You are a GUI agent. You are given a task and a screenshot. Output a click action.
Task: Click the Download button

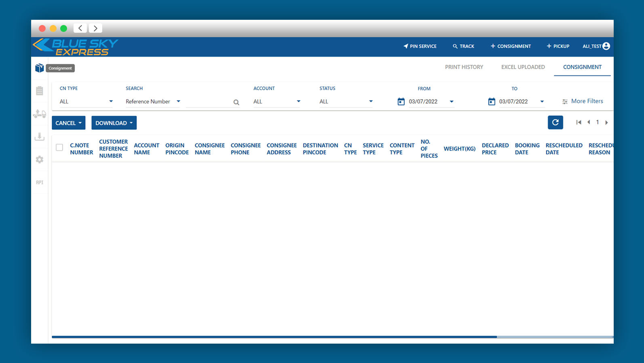pyautogui.click(x=114, y=123)
